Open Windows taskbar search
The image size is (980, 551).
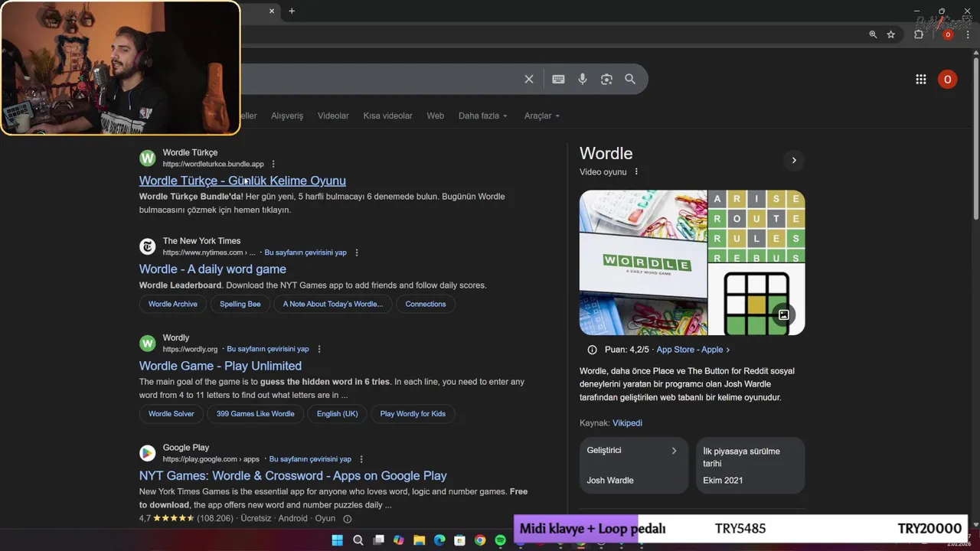click(x=358, y=540)
